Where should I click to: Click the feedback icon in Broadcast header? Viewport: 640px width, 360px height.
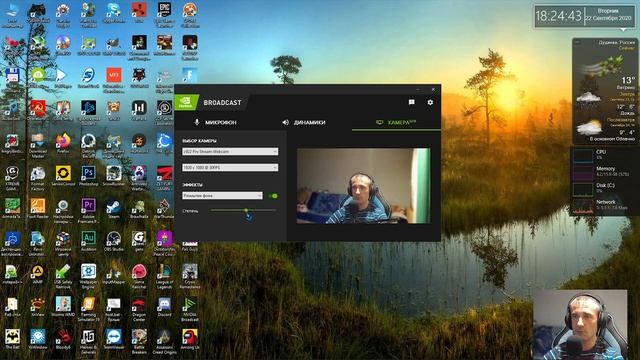click(411, 102)
